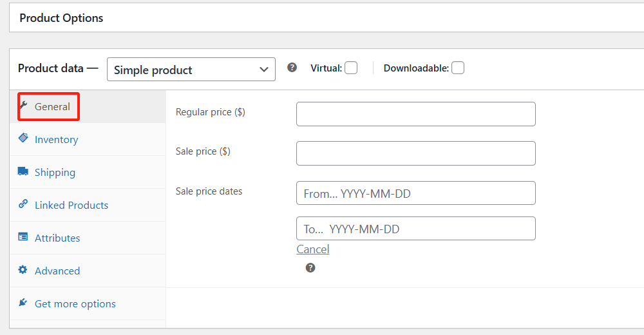Click the Linked Products chain icon
This screenshot has width=644, height=335.
(23, 204)
